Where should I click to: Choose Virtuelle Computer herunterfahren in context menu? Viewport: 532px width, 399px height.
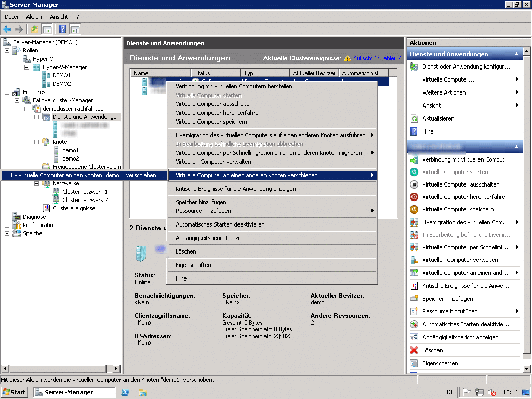(x=272, y=113)
